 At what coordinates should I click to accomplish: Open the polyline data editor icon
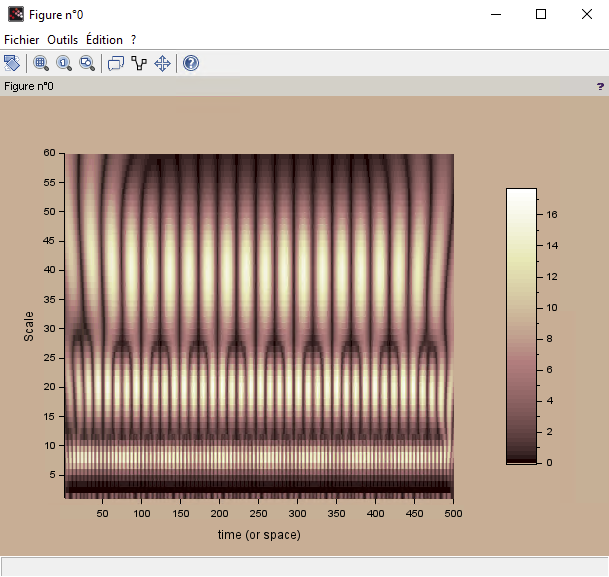(139, 63)
